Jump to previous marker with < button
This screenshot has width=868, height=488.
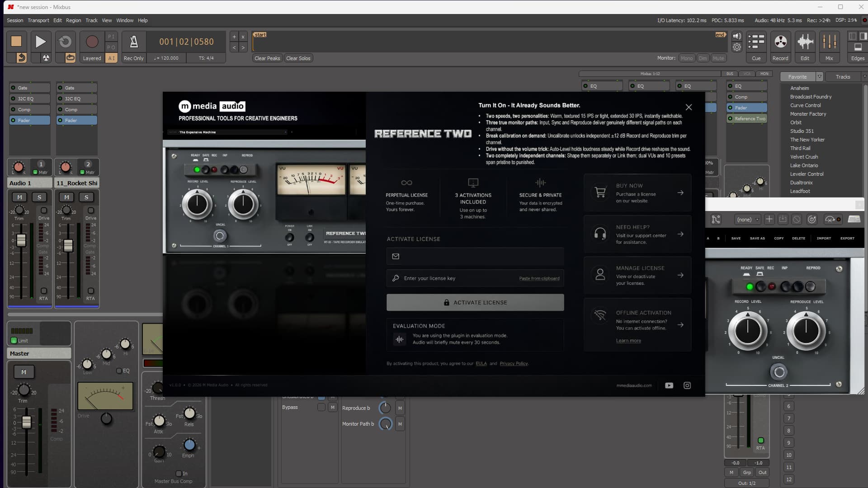click(234, 47)
